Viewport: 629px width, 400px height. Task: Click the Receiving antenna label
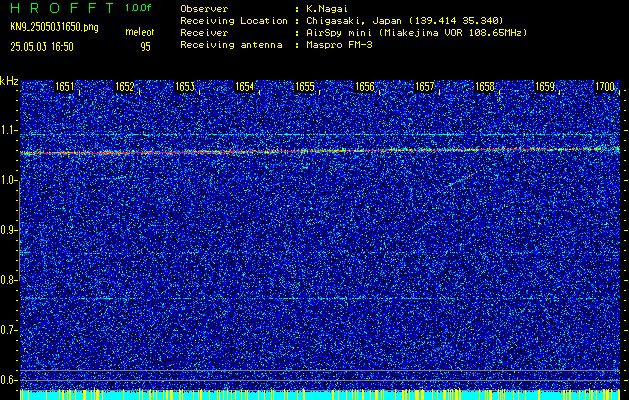point(231,45)
